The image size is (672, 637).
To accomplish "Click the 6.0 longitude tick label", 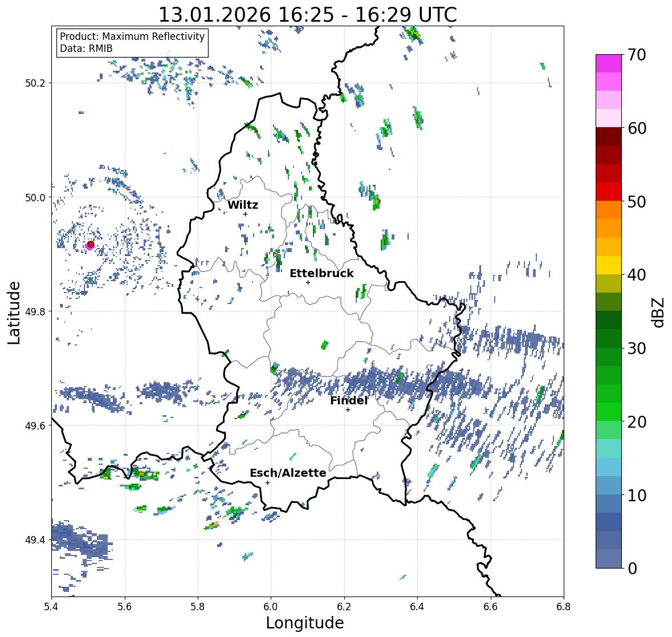I will [x=271, y=607].
